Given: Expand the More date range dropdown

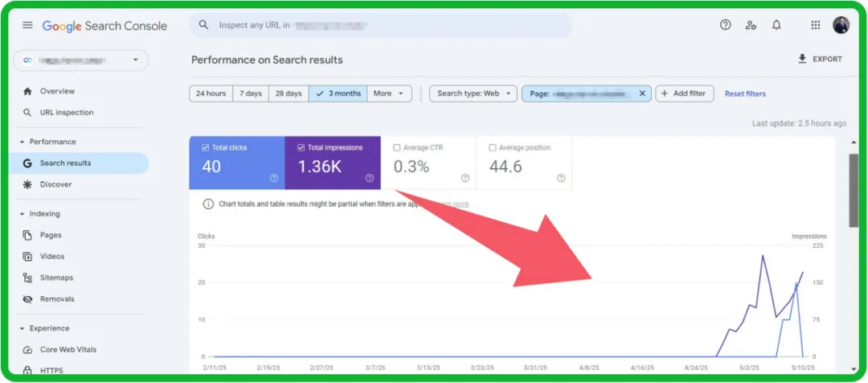Looking at the screenshot, I should 389,93.
